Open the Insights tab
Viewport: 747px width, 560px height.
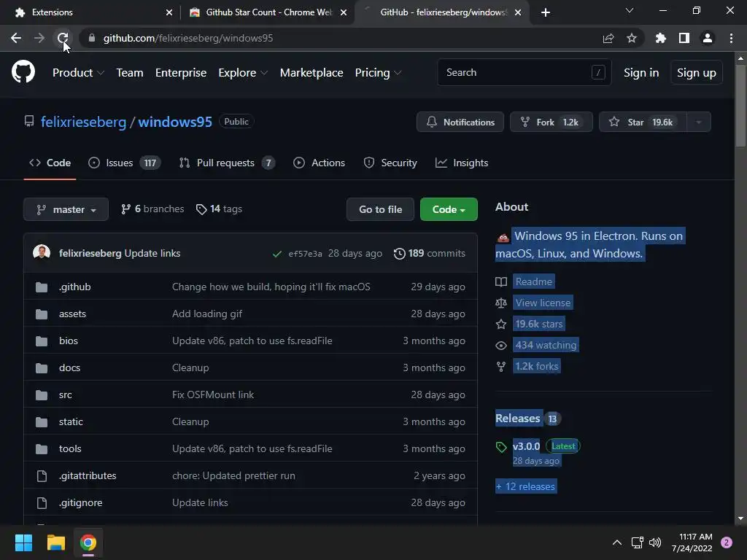462,163
